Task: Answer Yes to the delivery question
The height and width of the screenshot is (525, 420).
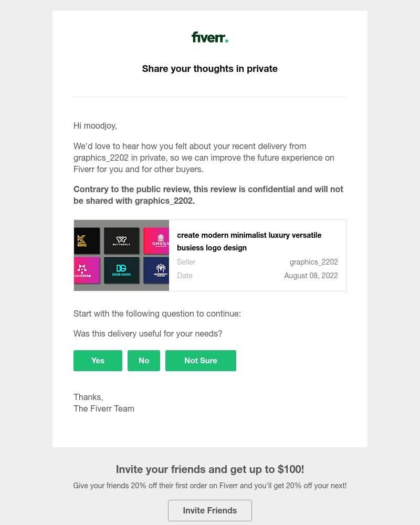Action: (x=98, y=361)
